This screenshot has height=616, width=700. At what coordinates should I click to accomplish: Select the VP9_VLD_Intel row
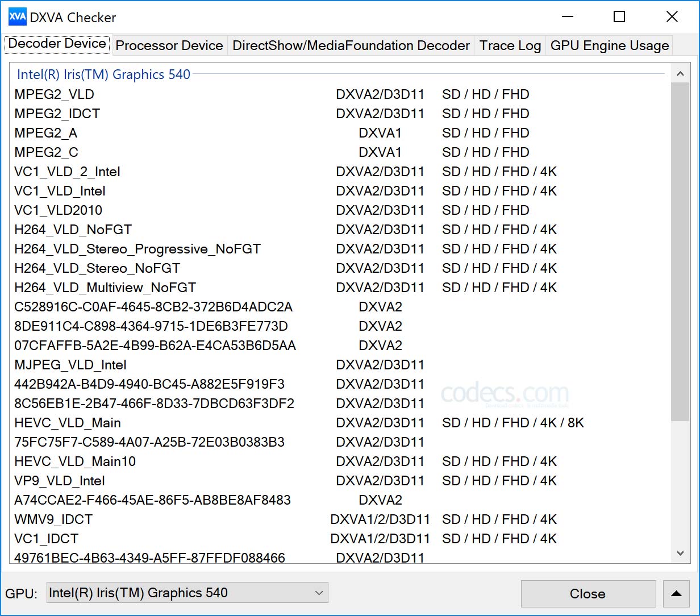pyautogui.click(x=340, y=481)
